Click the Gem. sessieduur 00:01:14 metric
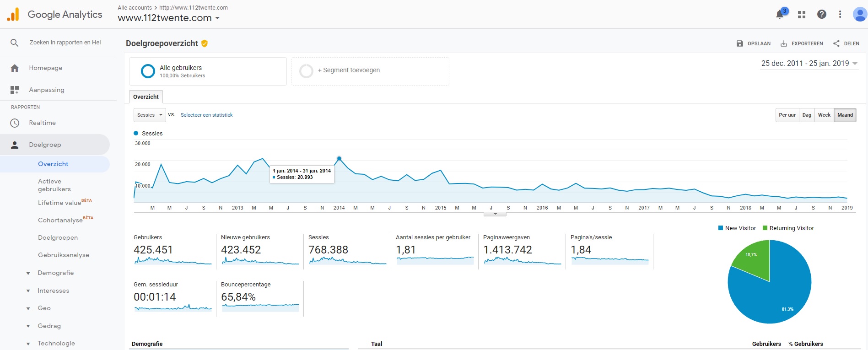The image size is (868, 350). coord(173,298)
